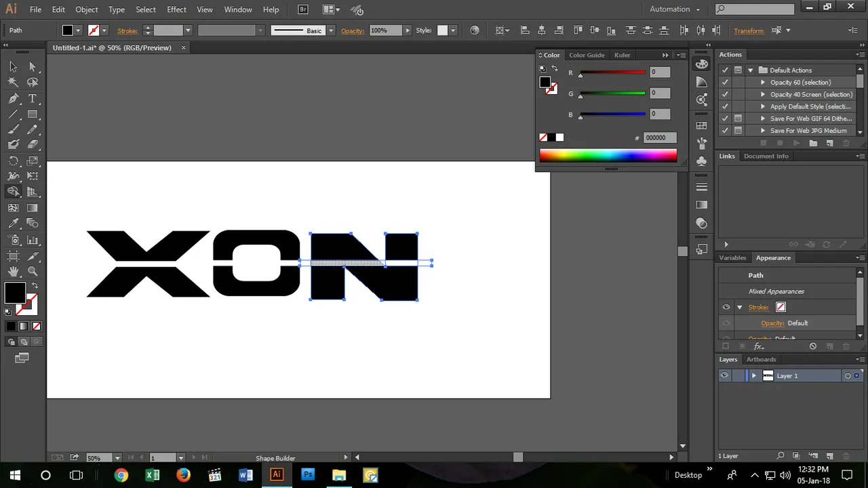Click horizontal align center icon

coord(541,30)
